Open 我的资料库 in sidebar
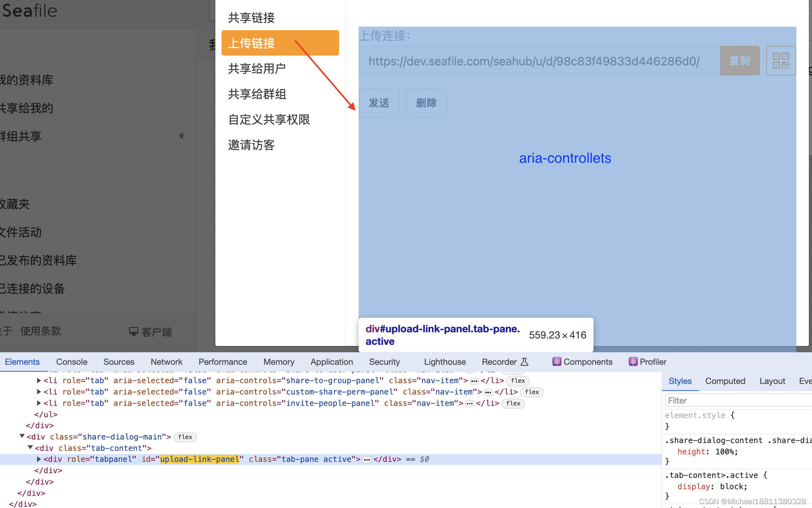Screen dimensions: 812x508 [26, 80]
